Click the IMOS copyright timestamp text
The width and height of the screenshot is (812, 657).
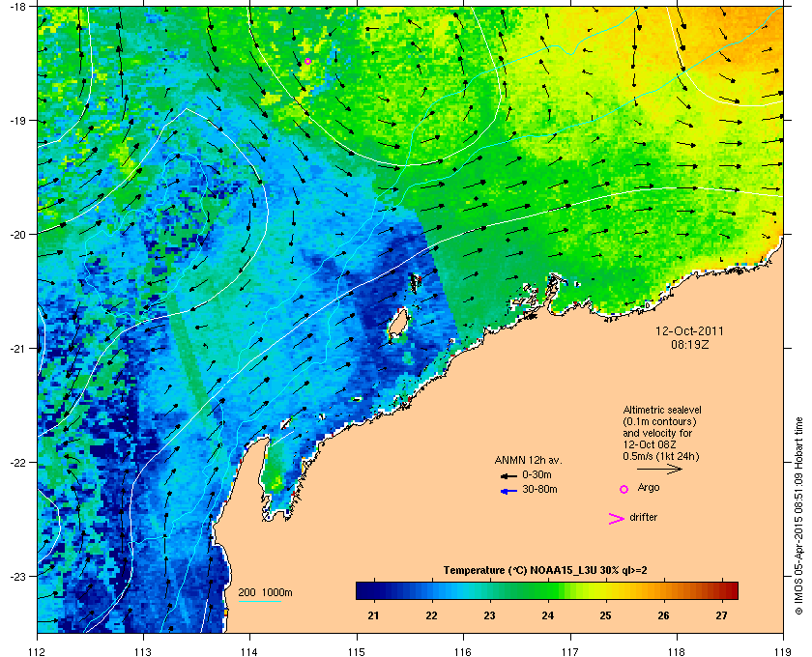798,518
